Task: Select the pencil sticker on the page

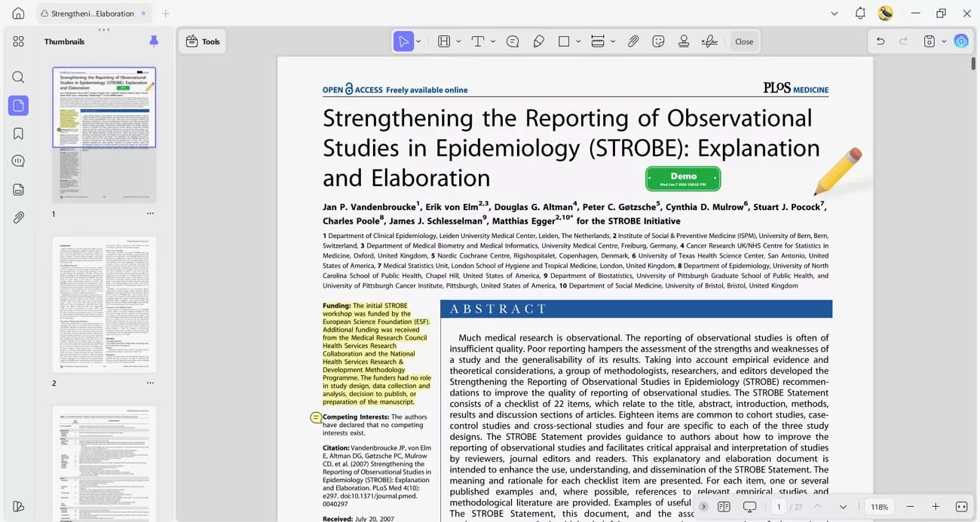Action: (x=838, y=171)
